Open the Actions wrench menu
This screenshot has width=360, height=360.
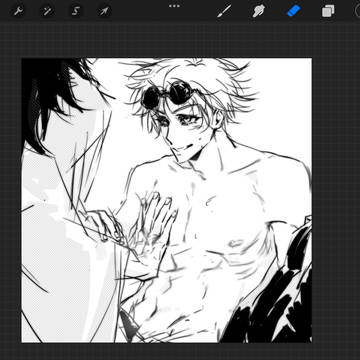tap(19, 11)
